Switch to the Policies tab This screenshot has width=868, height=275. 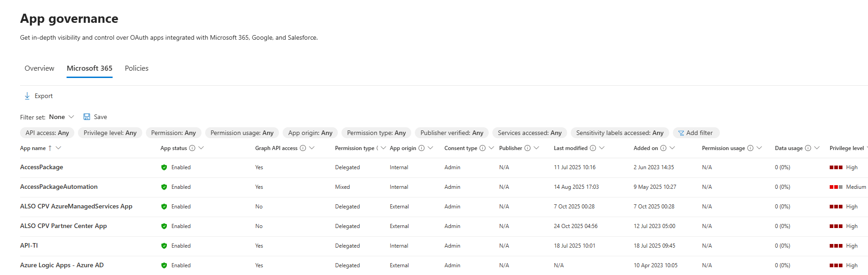[136, 68]
